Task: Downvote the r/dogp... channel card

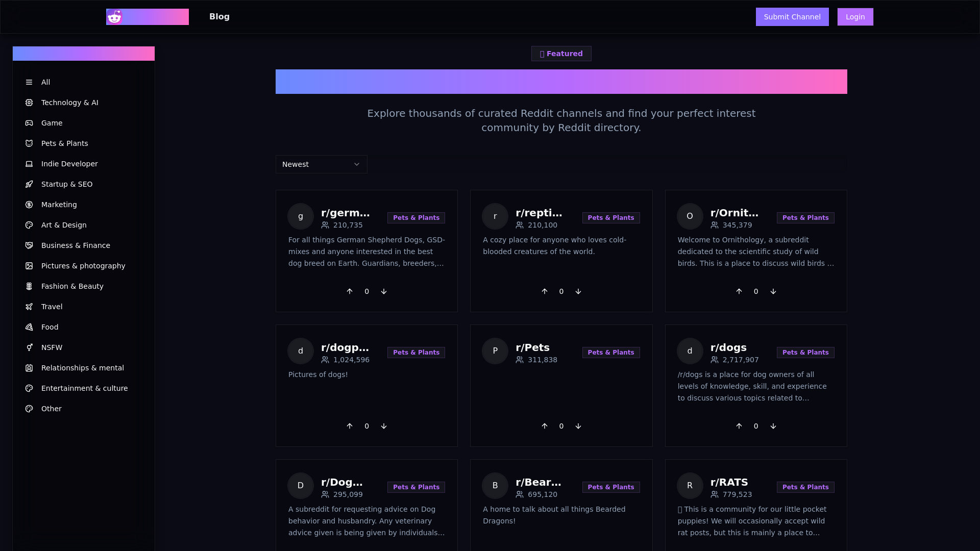Action: (384, 426)
